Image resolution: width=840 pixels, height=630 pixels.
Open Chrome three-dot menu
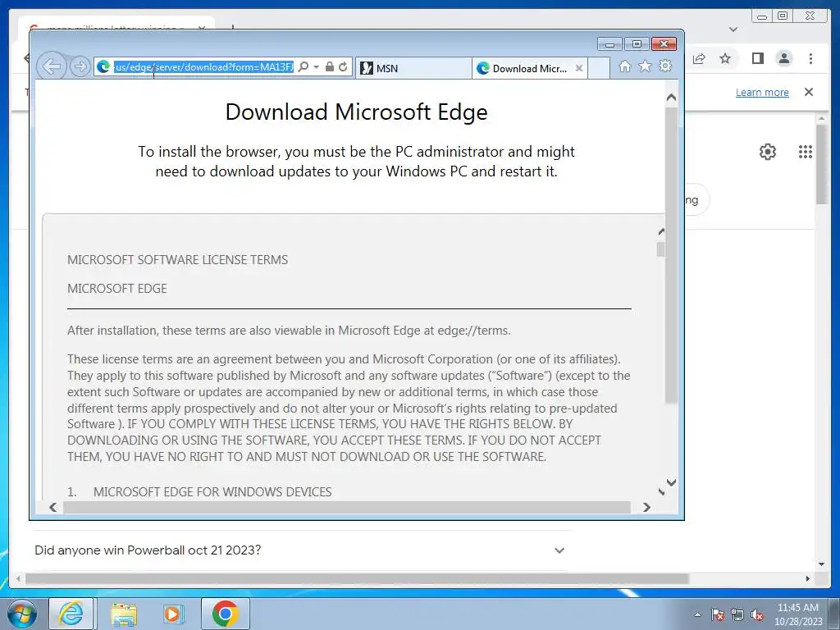pos(810,58)
